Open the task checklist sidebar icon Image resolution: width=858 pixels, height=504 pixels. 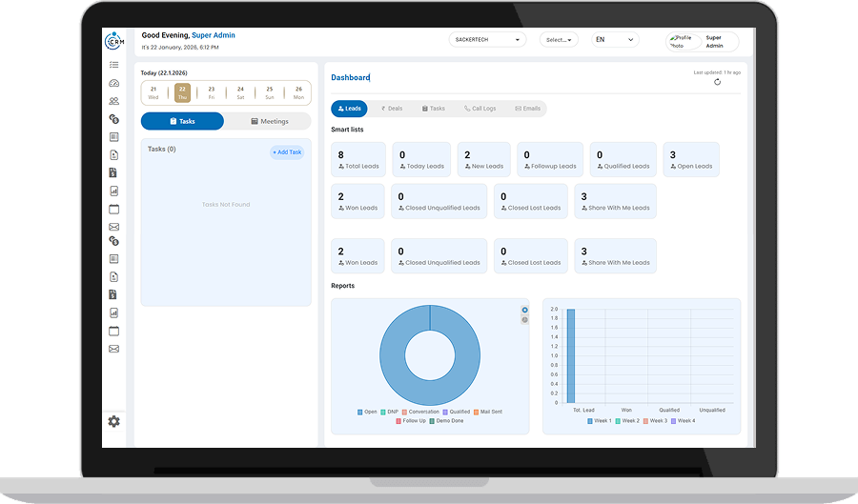pyautogui.click(x=113, y=65)
